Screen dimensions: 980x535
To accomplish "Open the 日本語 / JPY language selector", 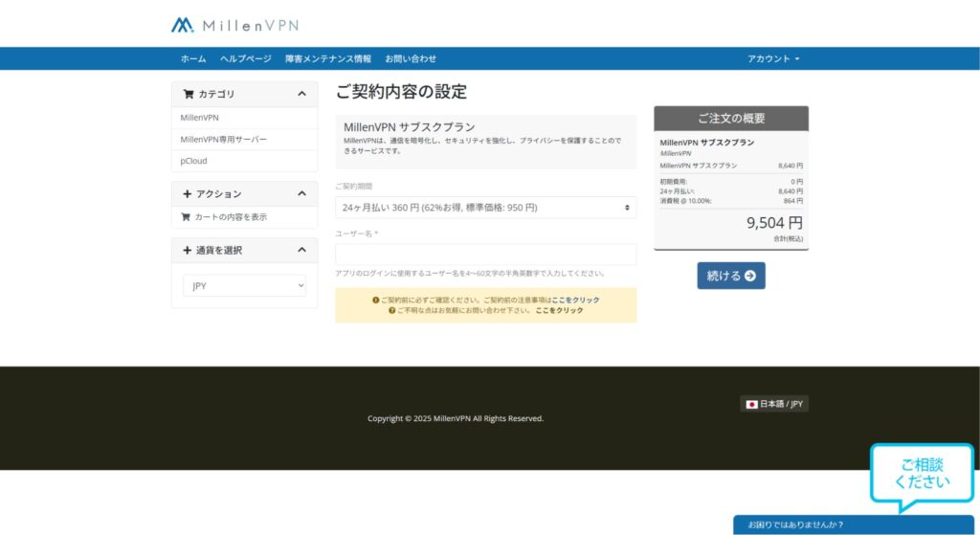I will 774,404.
